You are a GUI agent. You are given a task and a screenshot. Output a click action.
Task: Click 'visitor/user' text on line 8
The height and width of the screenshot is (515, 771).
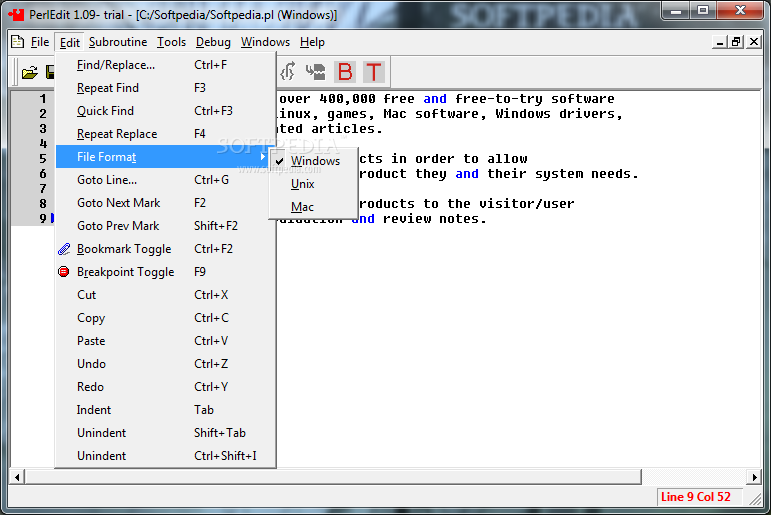tap(527, 204)
